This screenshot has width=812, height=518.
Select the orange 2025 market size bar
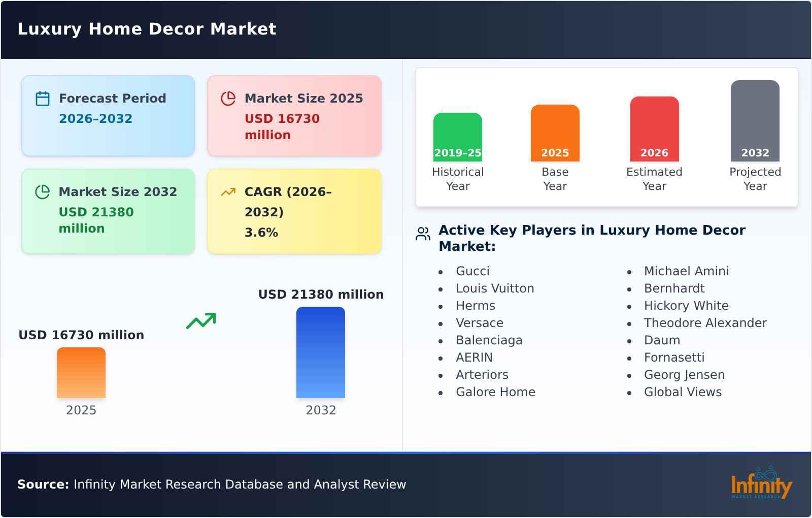(81, 373)
